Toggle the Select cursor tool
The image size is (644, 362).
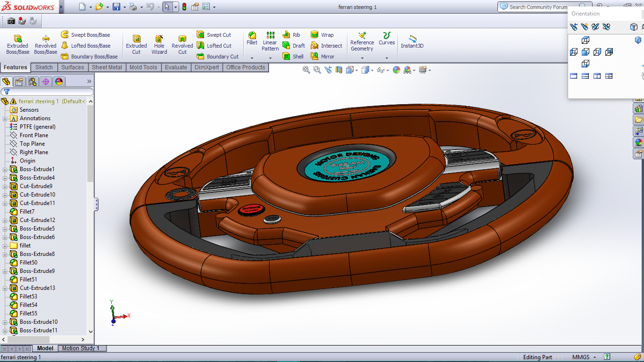pos(167,7)
